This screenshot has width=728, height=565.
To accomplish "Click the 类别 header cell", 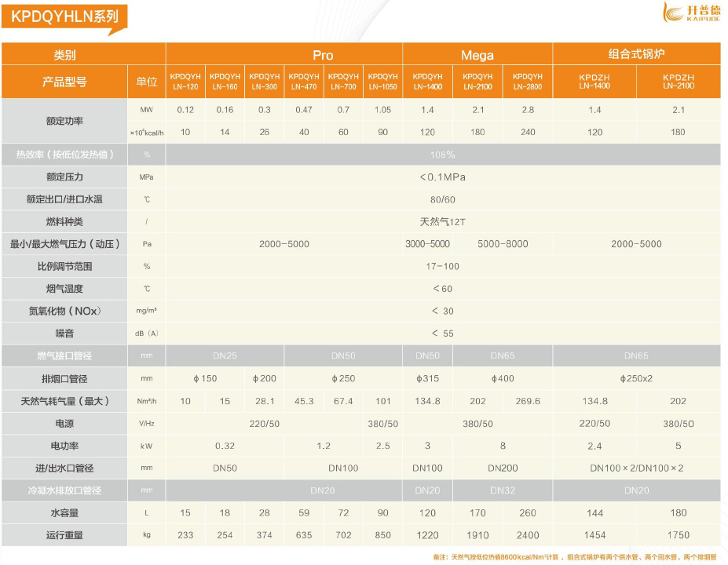I will (x=64, y=55).
